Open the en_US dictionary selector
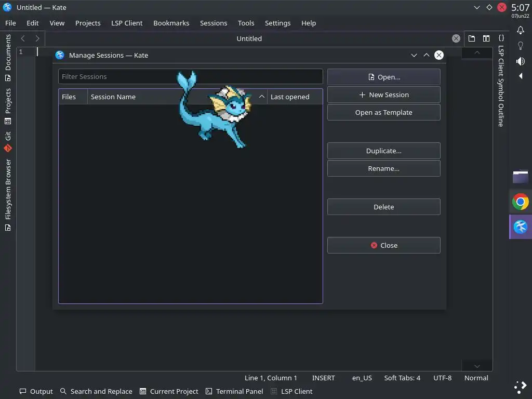 click(x=362, y=378)
